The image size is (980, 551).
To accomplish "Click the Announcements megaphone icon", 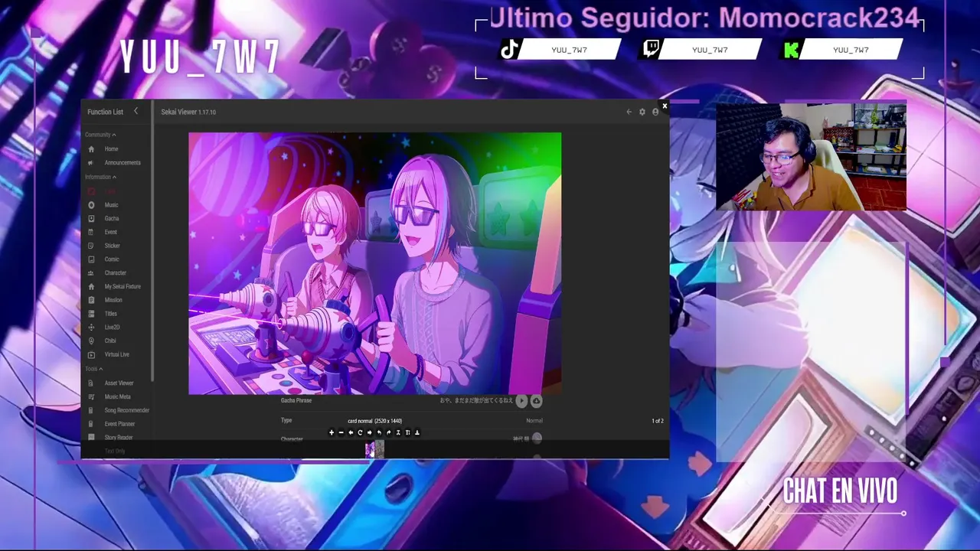I will point(91,163).
